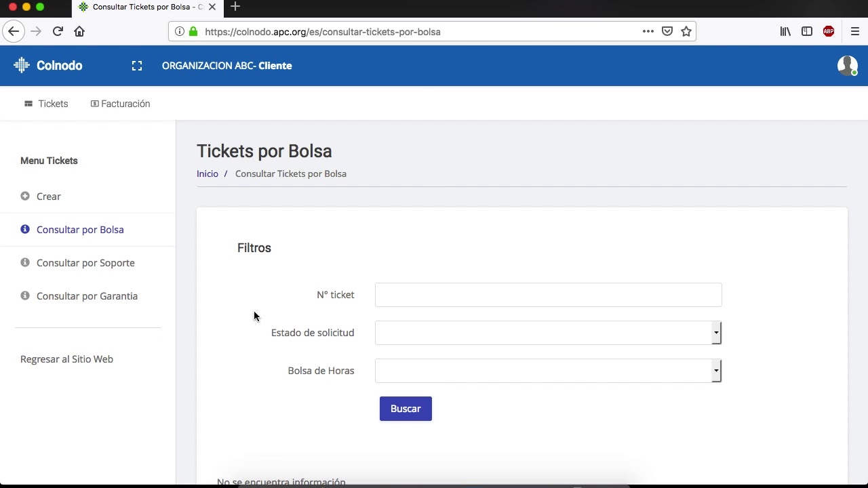Open the Tickets menu item
The height and width of the screenshot is (488, 868).
pyautogui.click(x=47, y=104)
